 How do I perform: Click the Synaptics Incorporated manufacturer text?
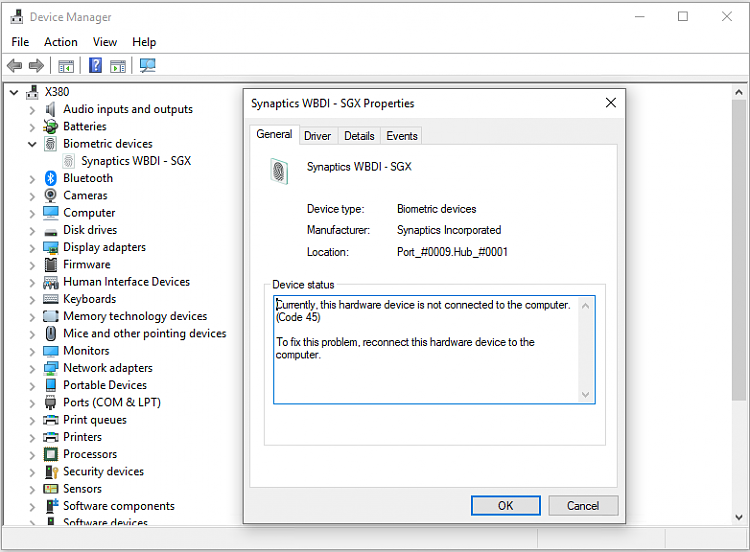coord(449,230)
